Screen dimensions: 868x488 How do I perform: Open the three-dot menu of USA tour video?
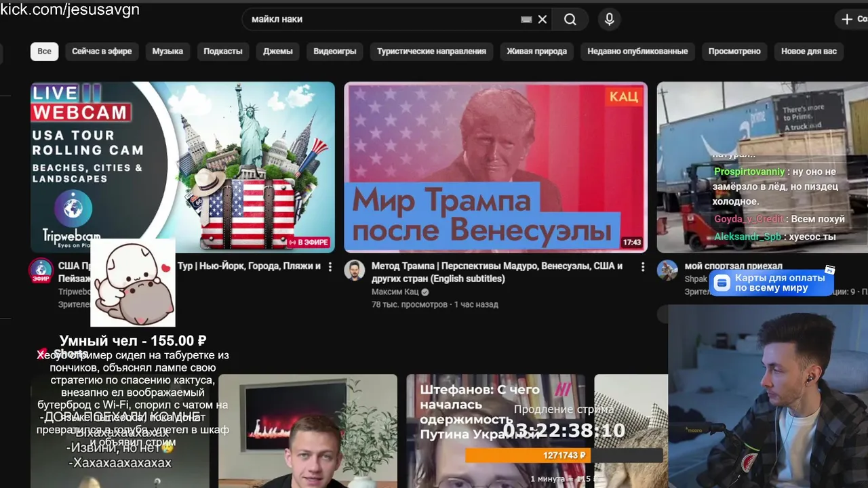[x=330, y=267]
